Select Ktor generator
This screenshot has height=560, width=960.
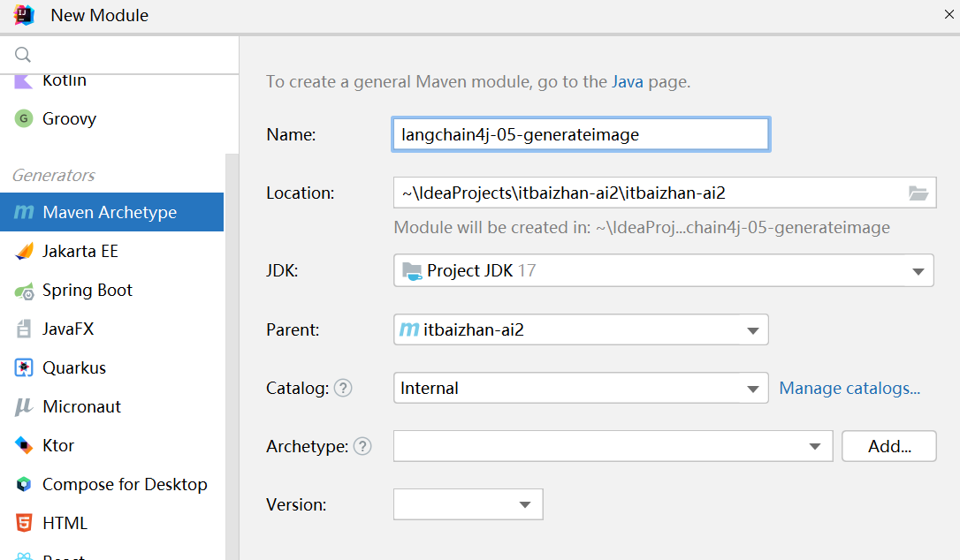pos(111,445)
